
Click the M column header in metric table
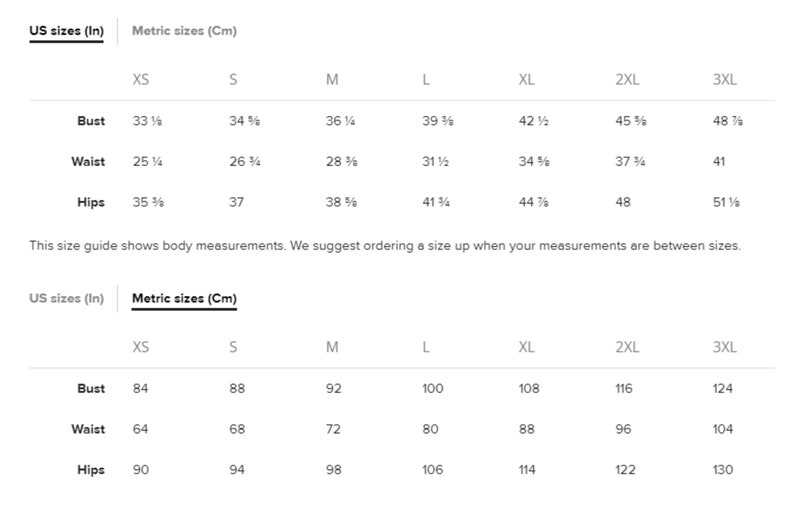click(x=332, y=347)
